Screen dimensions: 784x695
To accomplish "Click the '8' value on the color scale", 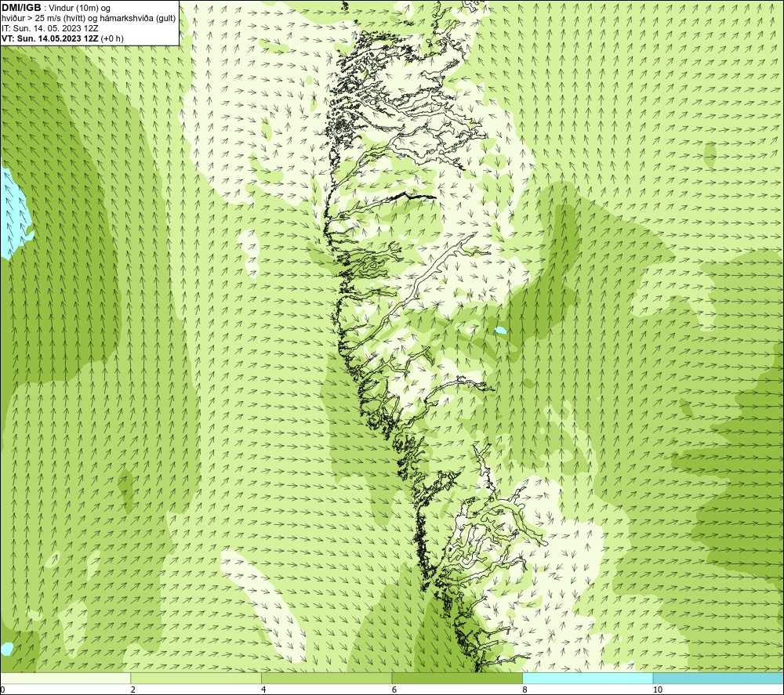I will tap(524, 690).
